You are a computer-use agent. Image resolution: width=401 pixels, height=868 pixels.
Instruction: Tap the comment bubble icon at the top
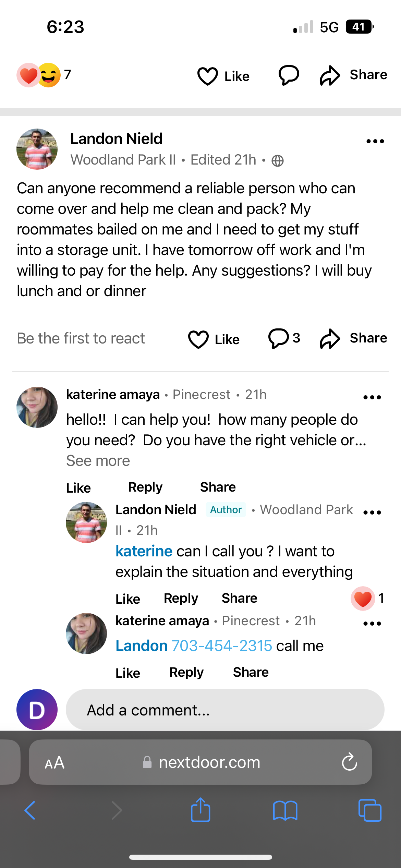click(288, 75)
